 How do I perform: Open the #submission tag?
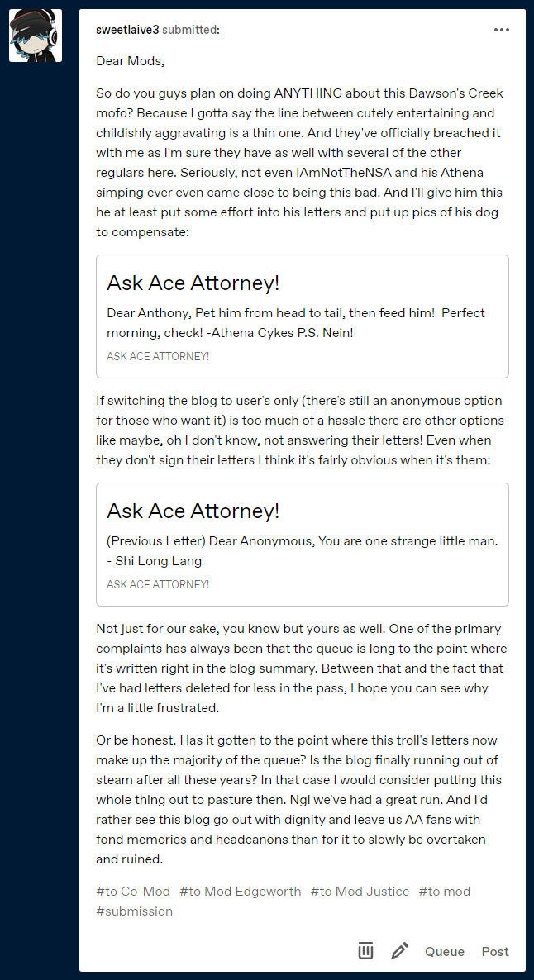(x=135, y=911)
